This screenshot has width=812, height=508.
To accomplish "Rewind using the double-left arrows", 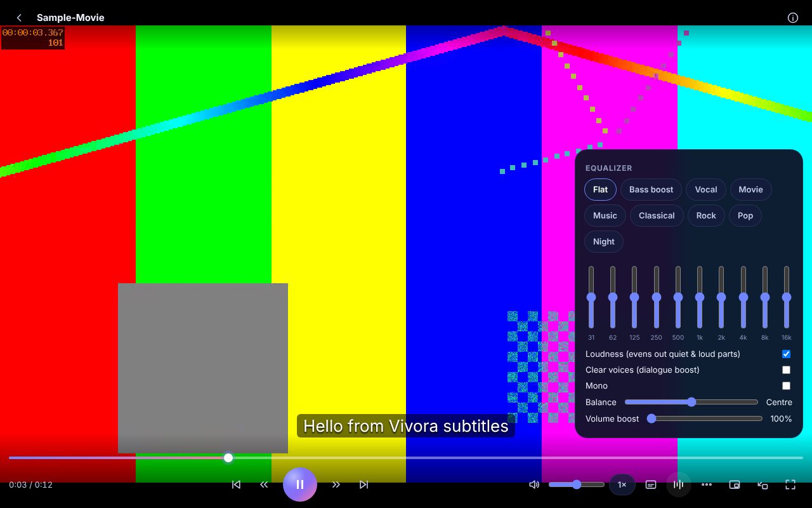I will (x=264, y=485).
